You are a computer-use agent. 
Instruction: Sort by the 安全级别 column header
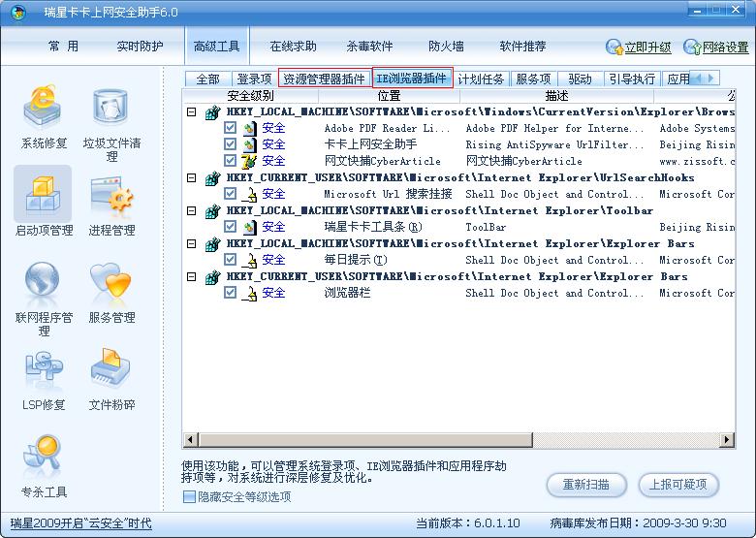point(250,95)
